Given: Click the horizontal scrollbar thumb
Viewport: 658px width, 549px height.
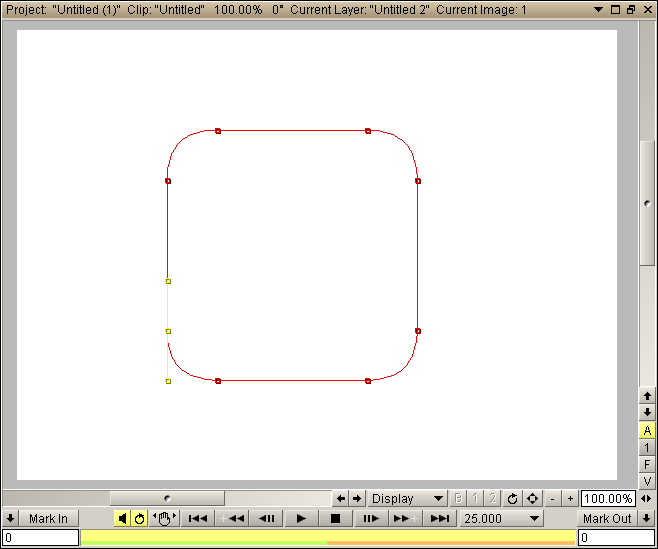Looking at the screenshot, I should (x=167, y=498).
